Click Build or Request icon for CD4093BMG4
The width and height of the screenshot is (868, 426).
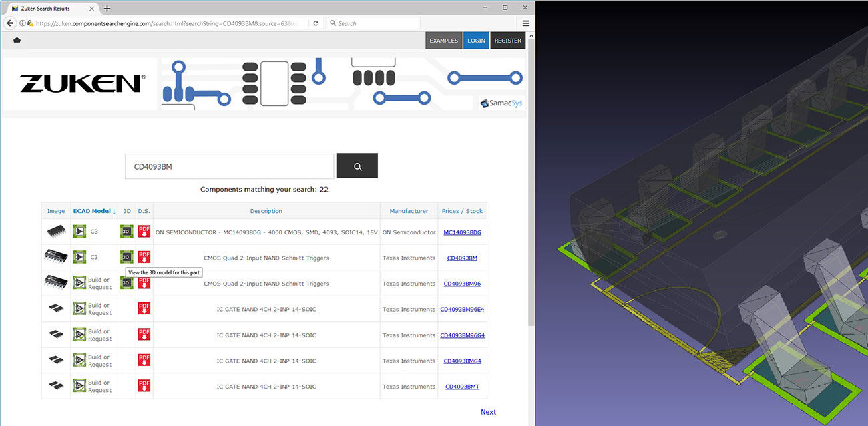tap(79, 360)
